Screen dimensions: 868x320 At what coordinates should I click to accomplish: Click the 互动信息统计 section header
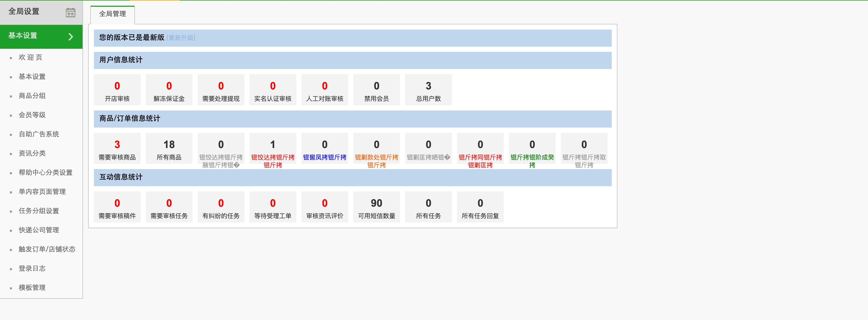353,178
